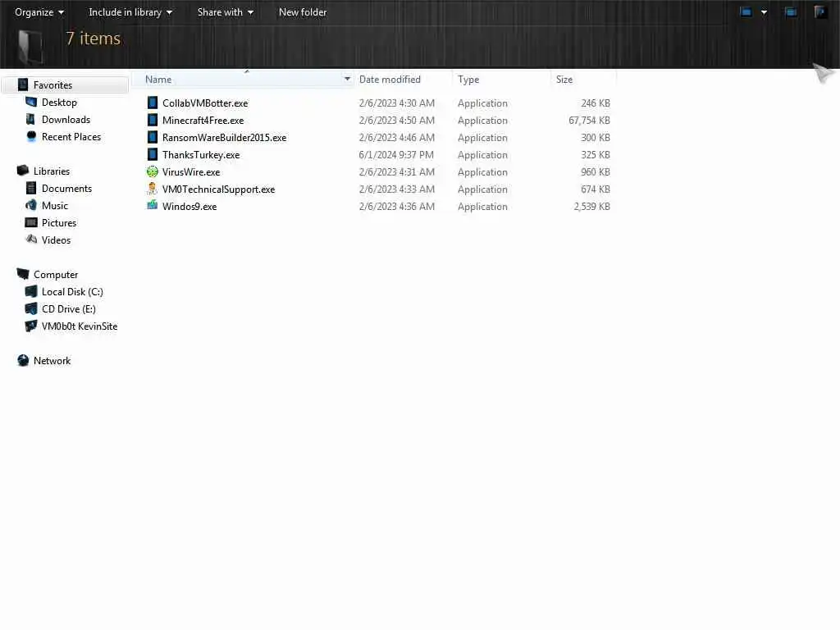Open the Name column filter arrow
840x630 pixels.
[x=347, y=80]
